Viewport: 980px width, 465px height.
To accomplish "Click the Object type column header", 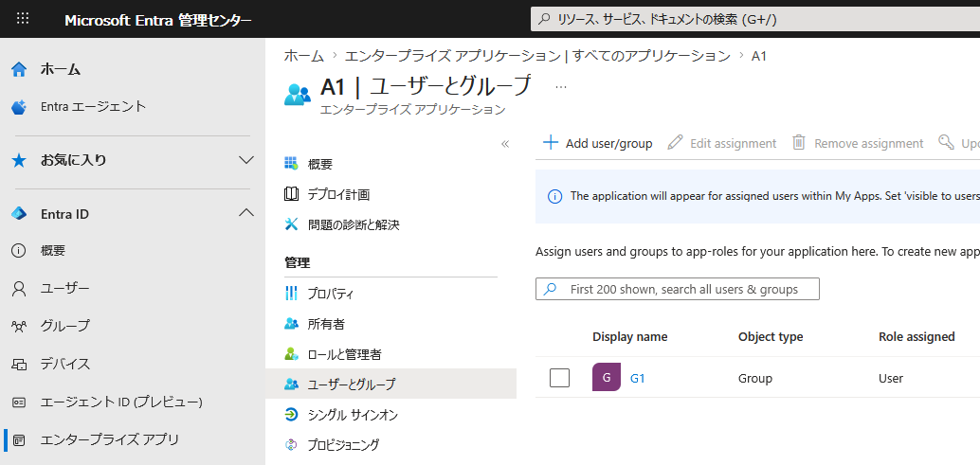I will (x=771, y=336).
